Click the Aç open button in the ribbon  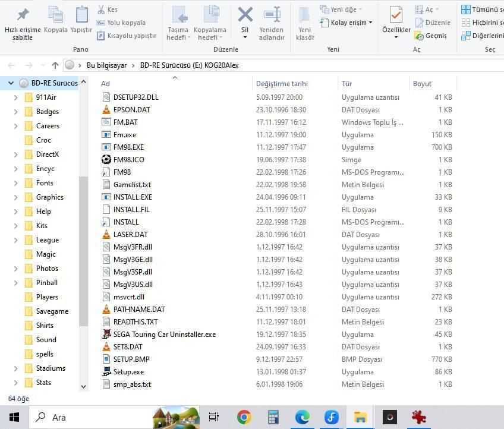pyautogui.click(x=427, y=10)
